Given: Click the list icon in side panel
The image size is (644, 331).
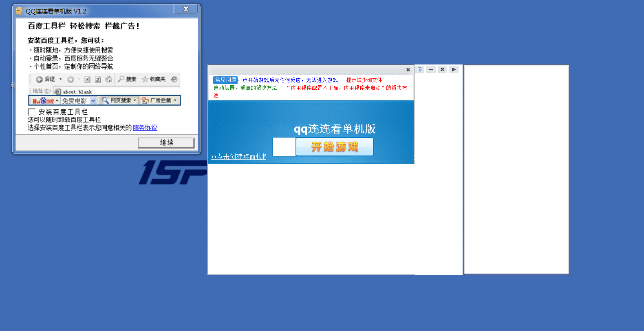Looking at the screenshot, I should pos(419,69).
